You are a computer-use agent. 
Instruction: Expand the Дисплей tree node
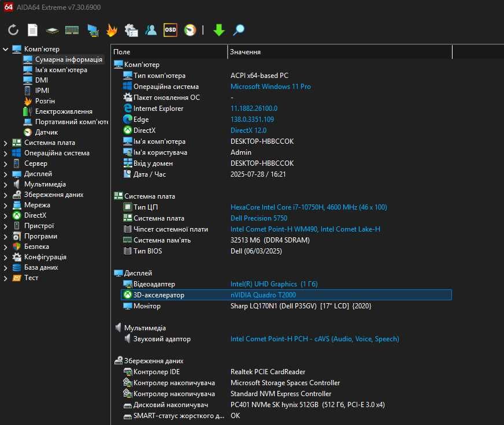[5, 174]
